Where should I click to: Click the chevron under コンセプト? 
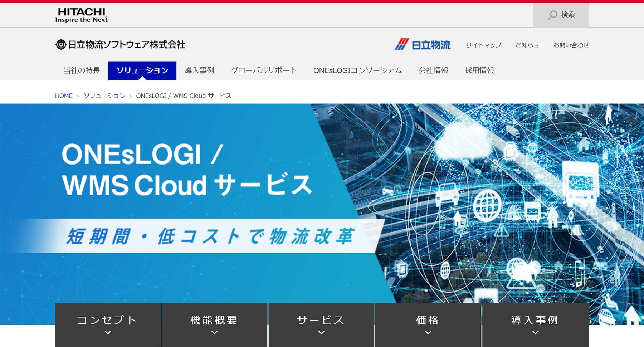pyautogui.click(x=108, y=333)
